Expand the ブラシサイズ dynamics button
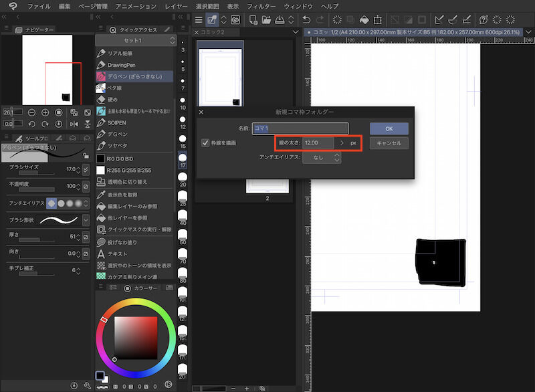 (x=86, y=169)
